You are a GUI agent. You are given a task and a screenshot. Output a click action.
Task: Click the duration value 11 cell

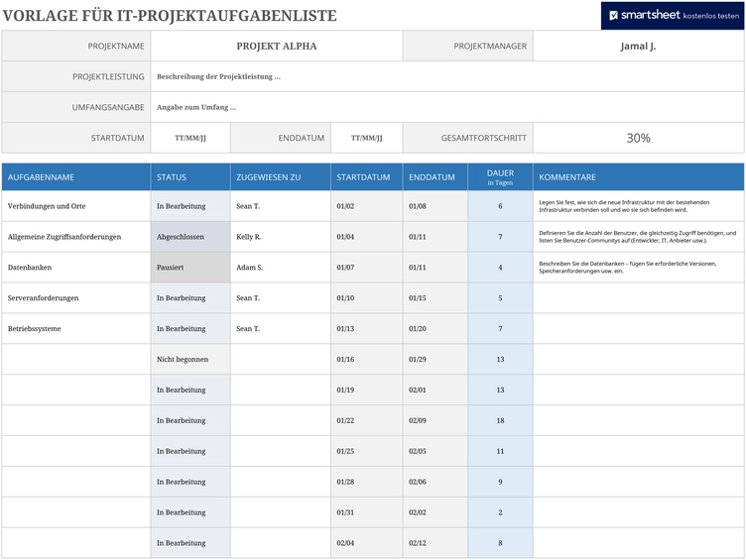click(500, 451)
